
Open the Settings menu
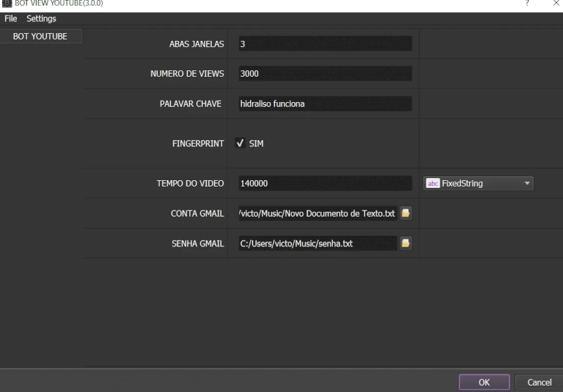click(x=42, y=19)
